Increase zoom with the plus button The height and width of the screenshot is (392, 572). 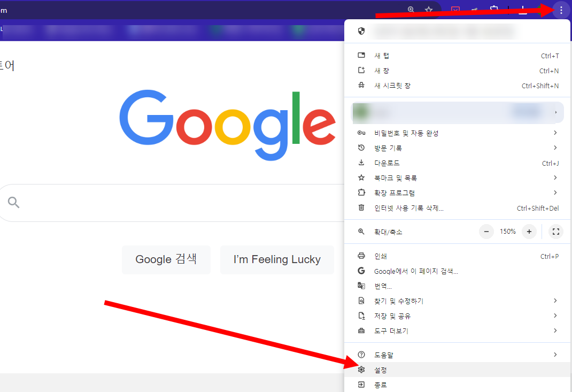(529, 232)
